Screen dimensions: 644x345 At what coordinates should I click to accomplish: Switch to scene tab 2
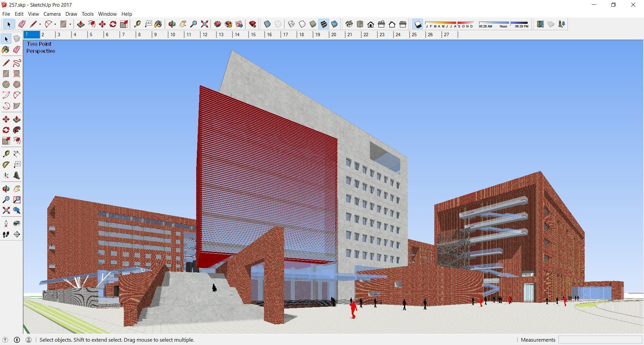tap(48, 34)
